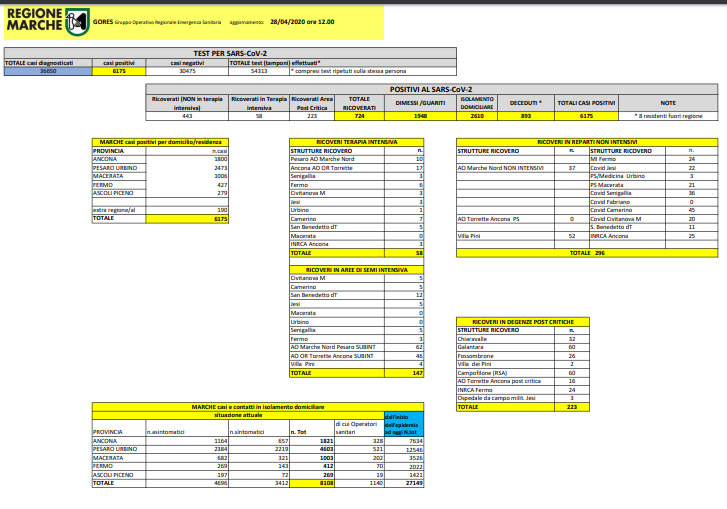Click 'RICOVERI IN REPARTI NON INTENSIVI' title
This screenshot has height=509, width=727.
tap(587, 142)
